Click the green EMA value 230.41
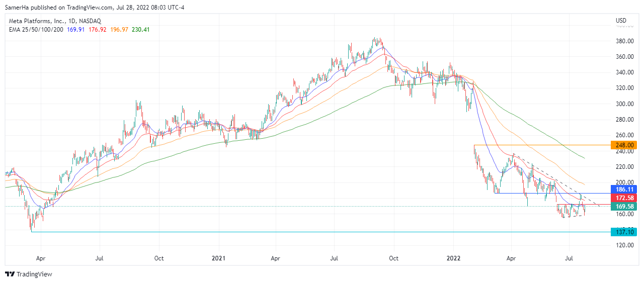This screenshot has height=283, width=644. click(x=140, y=30)
